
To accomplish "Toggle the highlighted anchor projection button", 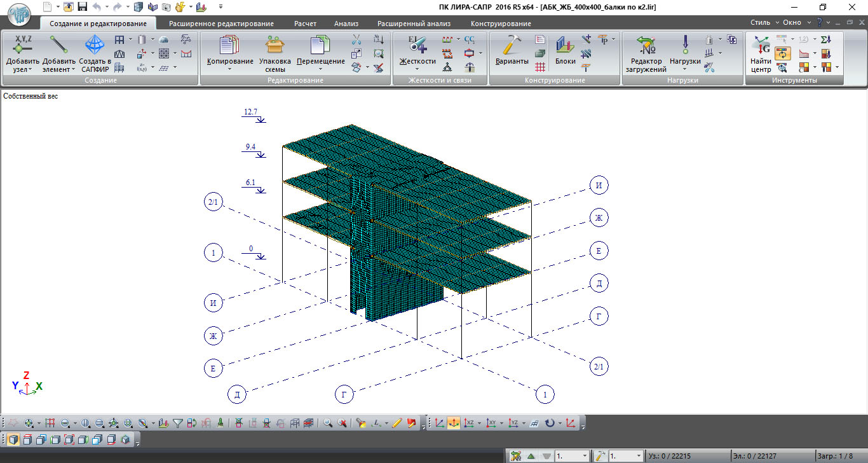I will click(454, 423).
